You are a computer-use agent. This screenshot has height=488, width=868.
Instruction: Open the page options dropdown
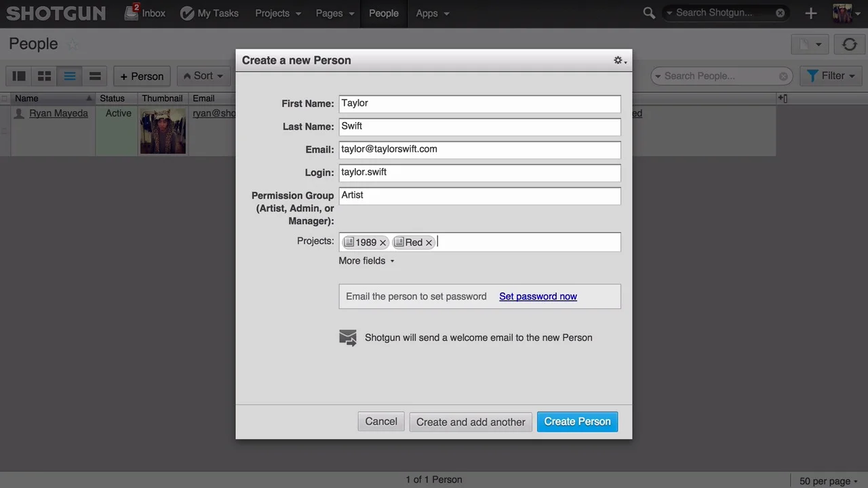810,45
